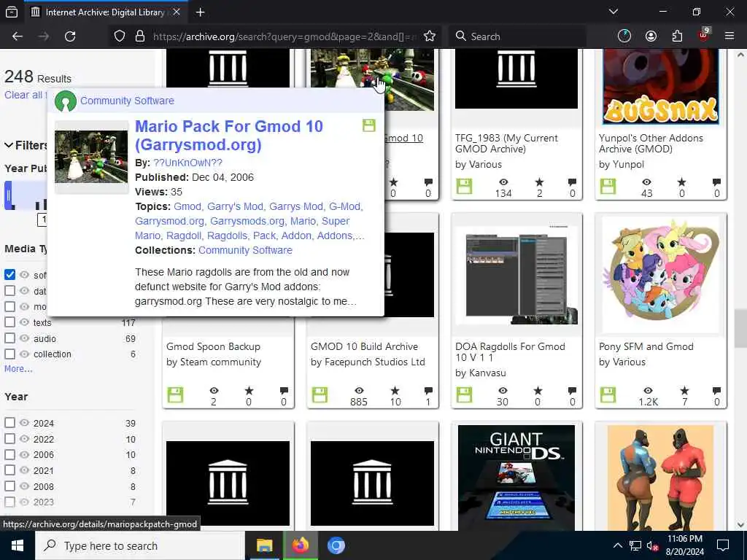The width and height of the screenshot is (747, 560).
Task: Click the Mario Pack thumbnail in popup
Action: [91, 157]
